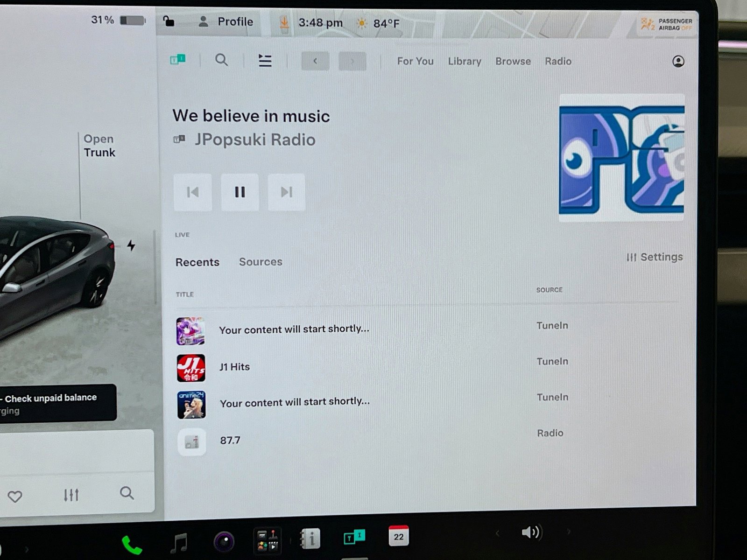This screenshot has width=747, height=560.
Task: Decrease volume with the left arrow
Action: [x=497, y=532]
